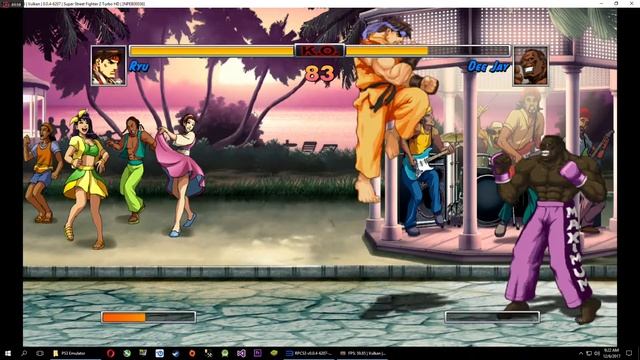Restore the game window from title bar
The image size is (640, 360).
pyautogui.click(x=616, y=3)
